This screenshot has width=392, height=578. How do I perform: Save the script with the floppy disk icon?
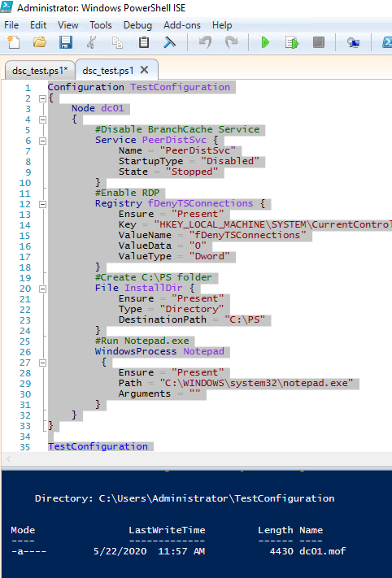click(66, 42)
